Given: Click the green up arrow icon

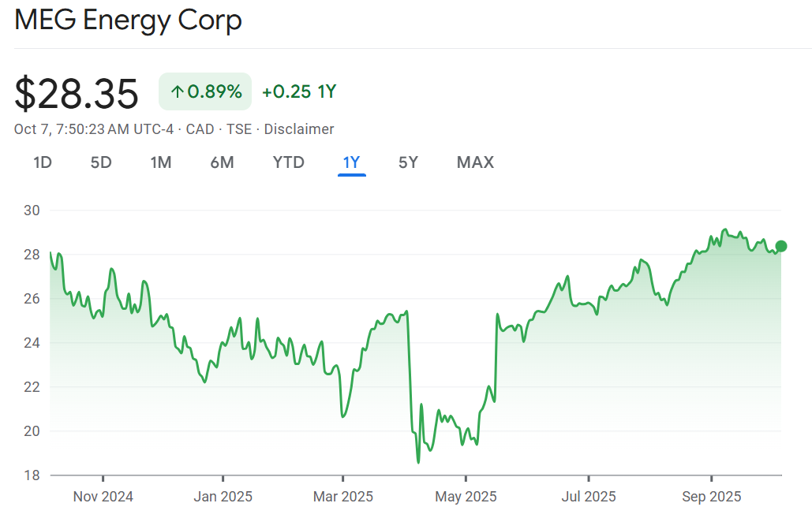Looking at the screenshot, I should click(177, 92).
